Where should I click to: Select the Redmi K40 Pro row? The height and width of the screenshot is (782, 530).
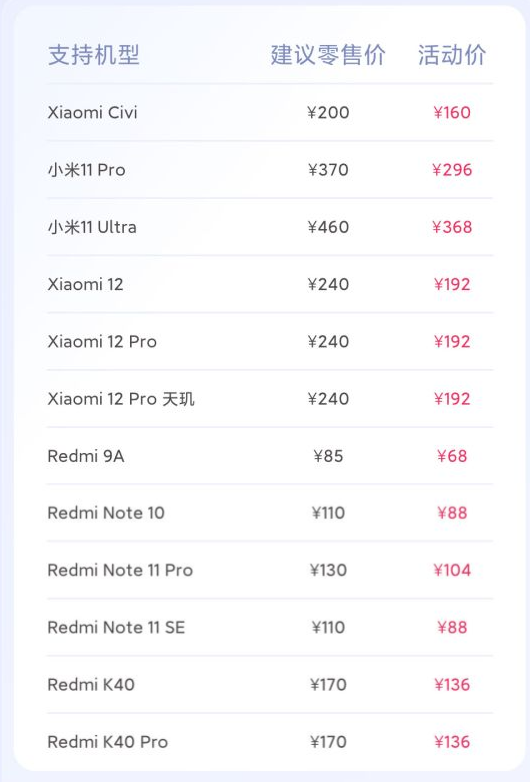tap(270, 742)
